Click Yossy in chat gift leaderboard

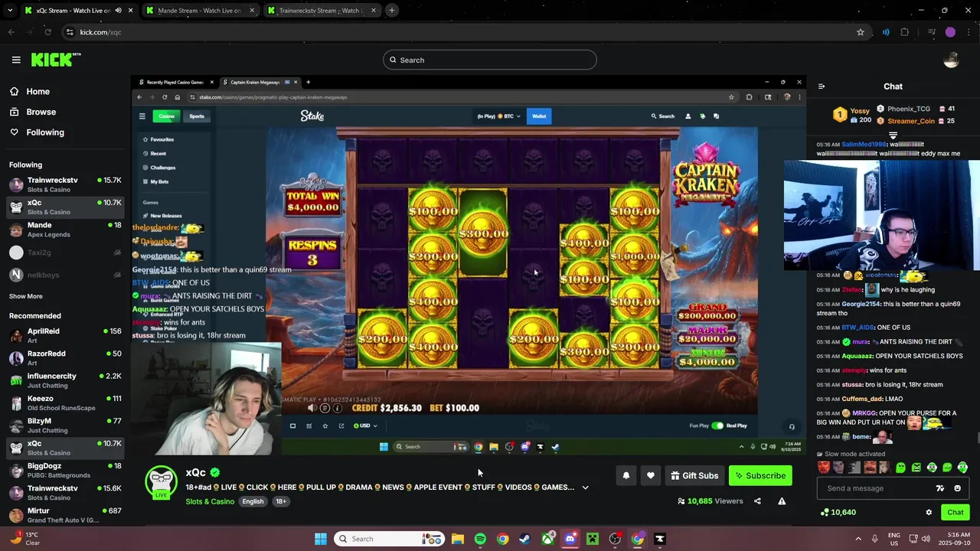(x=860, y=110)
